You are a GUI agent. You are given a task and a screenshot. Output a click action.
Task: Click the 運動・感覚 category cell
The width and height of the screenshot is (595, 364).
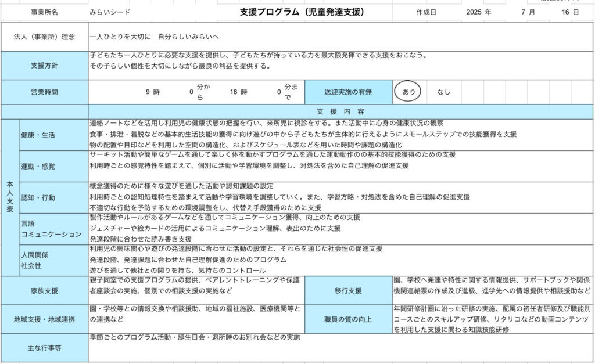pyautogui.click(x=54, y=167)
